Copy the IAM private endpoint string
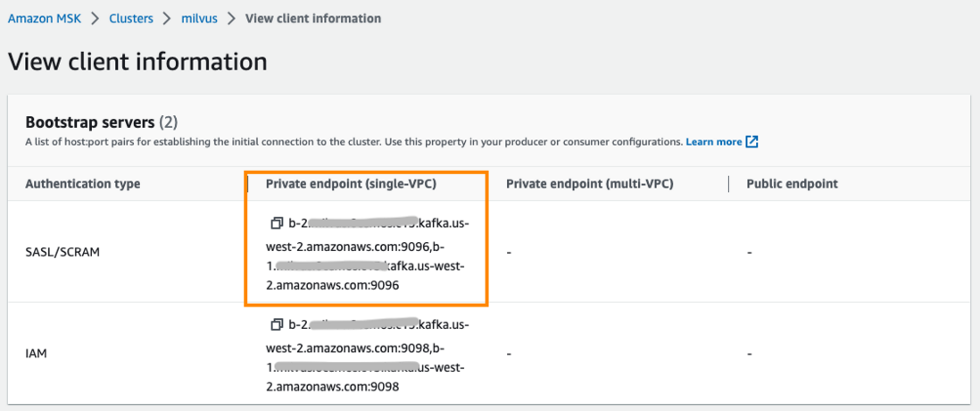 [276, 324]
